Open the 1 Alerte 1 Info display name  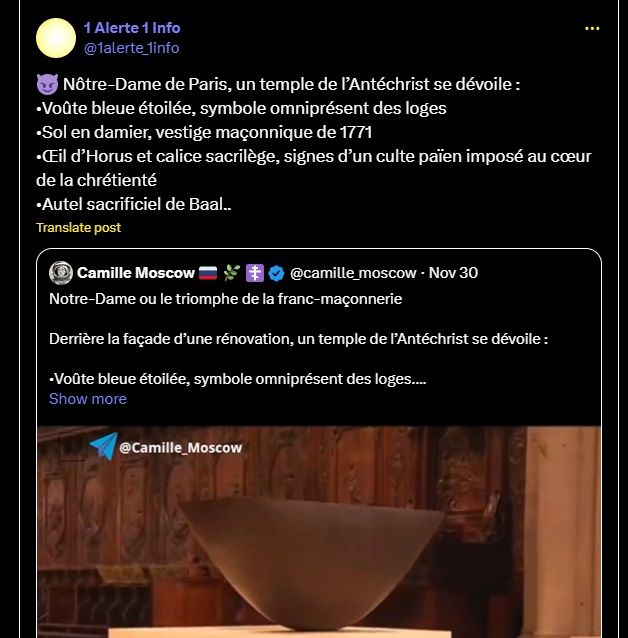tap(132, 28)
